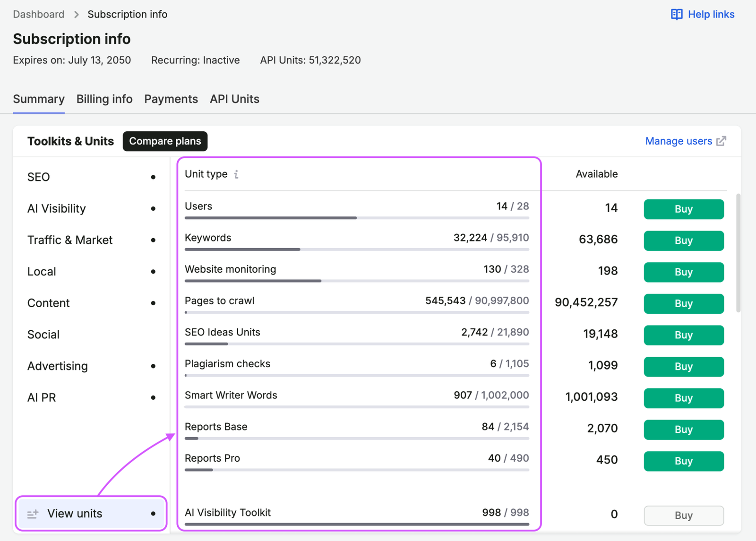Switch to the Payments tab

pyautogui.click(x=171, y=99)
